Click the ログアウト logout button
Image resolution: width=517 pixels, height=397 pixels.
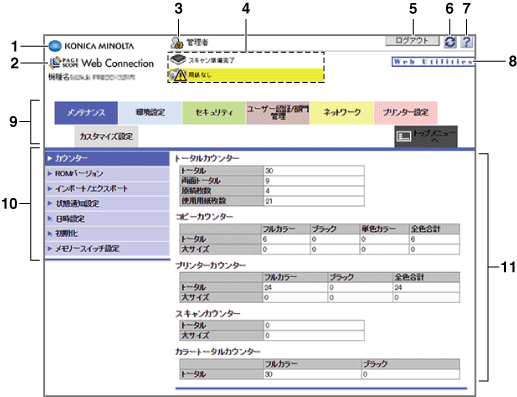412,41
